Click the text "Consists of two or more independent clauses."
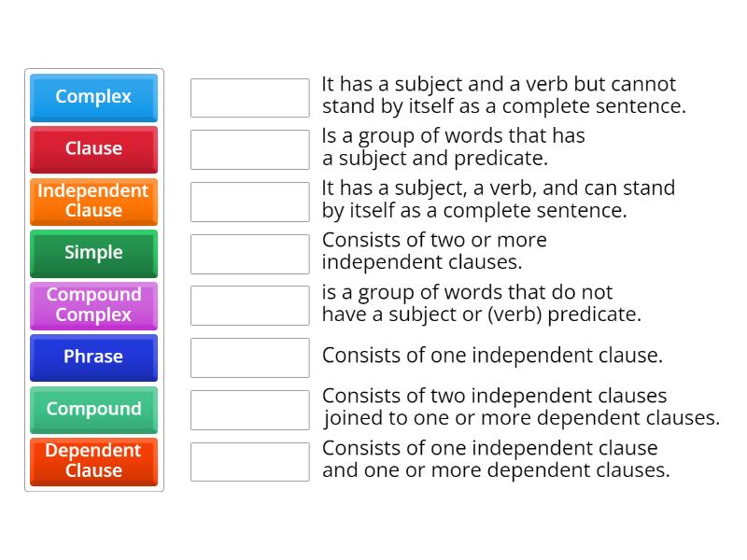 (x=434, y=251)
